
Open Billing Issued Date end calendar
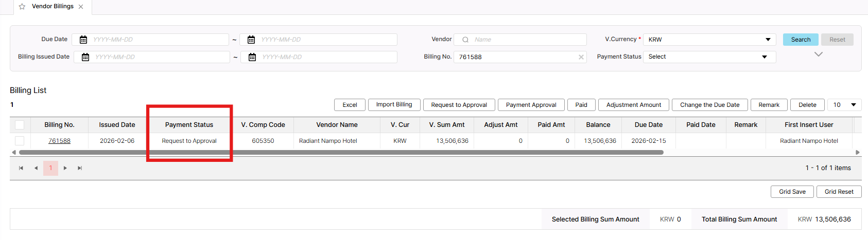tap(252, 57)
